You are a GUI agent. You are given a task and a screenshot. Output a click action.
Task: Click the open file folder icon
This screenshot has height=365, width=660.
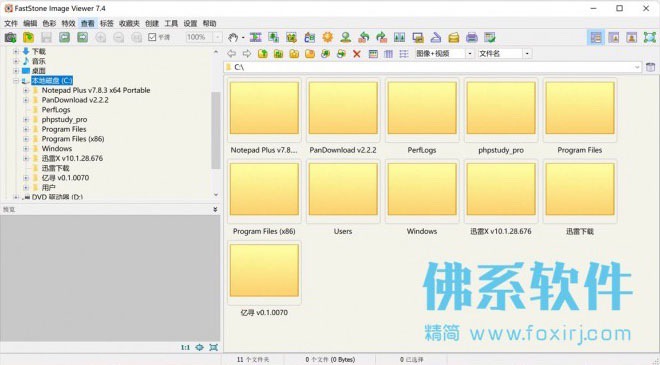[x=28, y=37]
